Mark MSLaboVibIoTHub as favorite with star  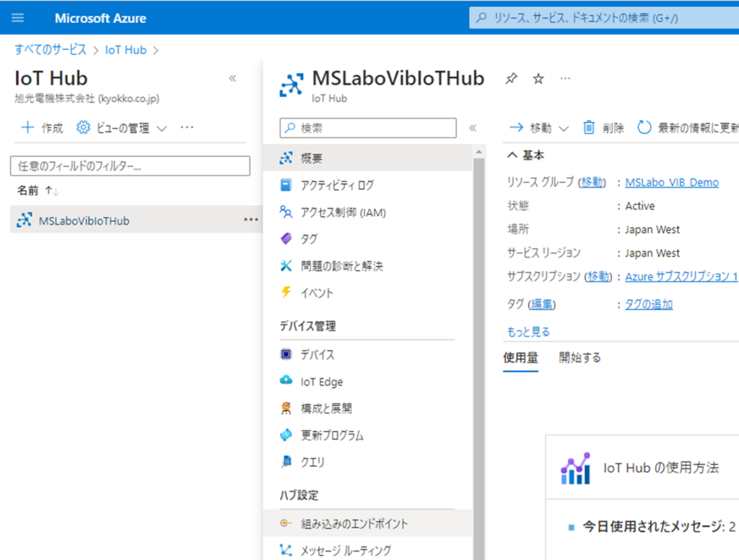538,78
